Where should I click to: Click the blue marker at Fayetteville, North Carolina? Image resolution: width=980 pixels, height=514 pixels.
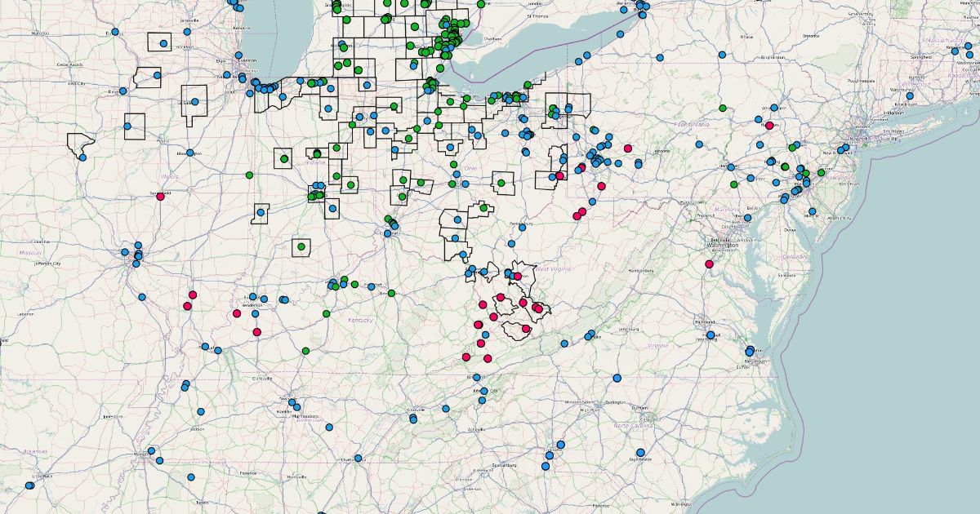click(x=640, y=453)
